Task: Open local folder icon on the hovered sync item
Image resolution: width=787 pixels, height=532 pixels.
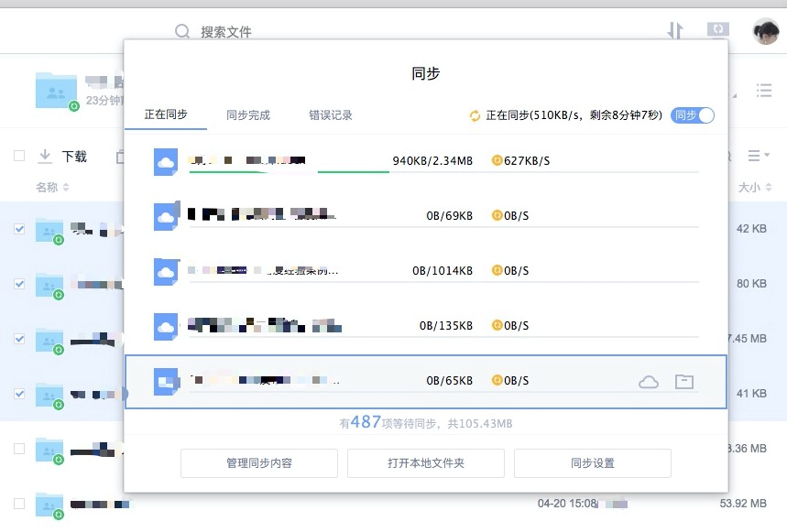Action: pyautogui.click(x=683, y=380)
